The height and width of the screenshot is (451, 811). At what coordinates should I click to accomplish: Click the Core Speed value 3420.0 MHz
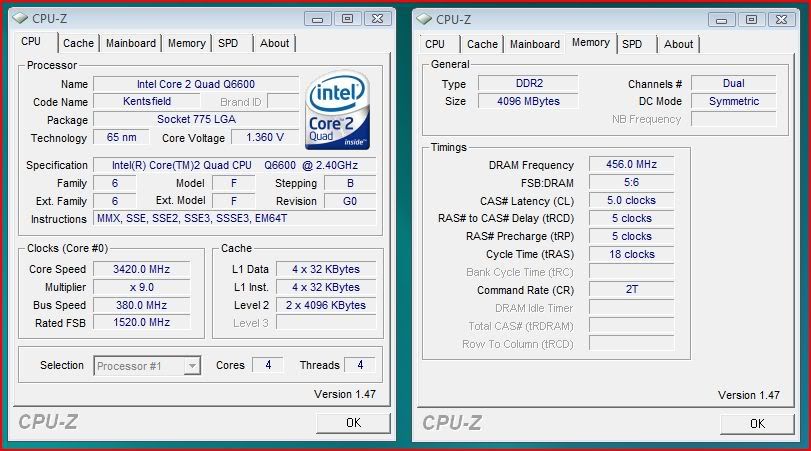point(141,269)
